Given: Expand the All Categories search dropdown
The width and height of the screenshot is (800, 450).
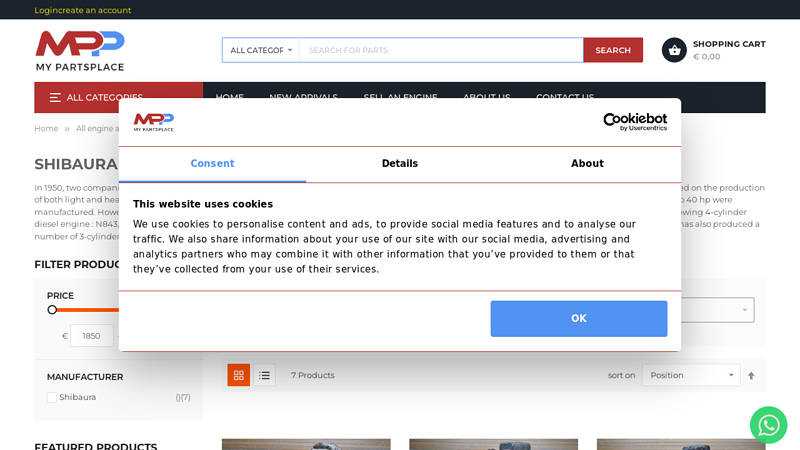Looking at the screenshot, I should [261, 50].
